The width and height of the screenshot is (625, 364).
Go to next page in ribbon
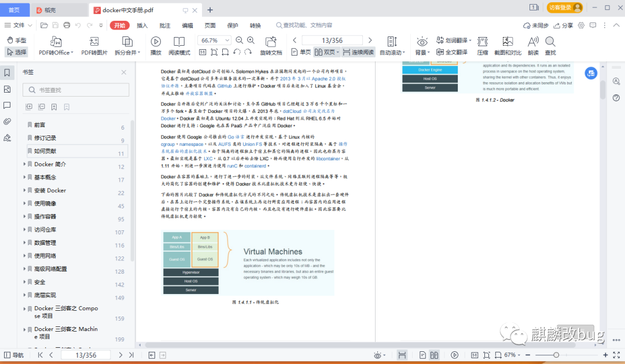(x=370, y=41)
